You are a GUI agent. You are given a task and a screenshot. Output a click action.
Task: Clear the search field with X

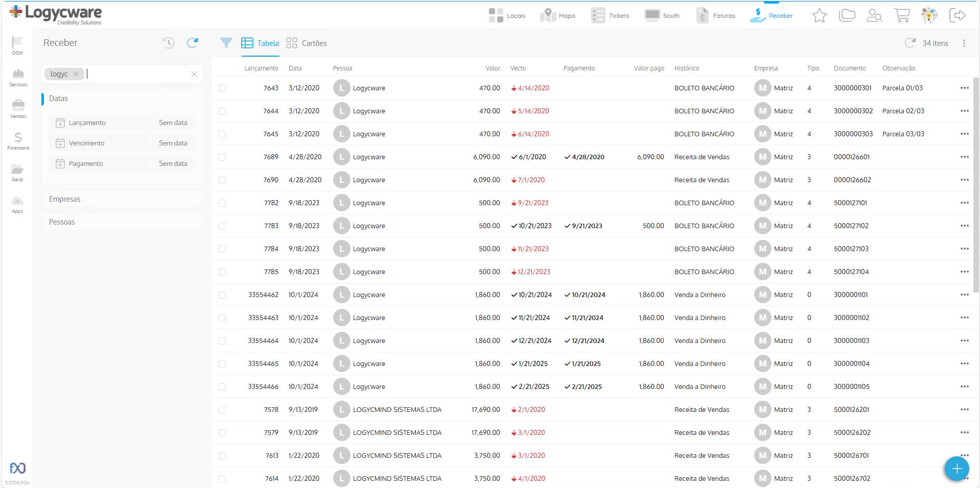click(x=194, y=74)
